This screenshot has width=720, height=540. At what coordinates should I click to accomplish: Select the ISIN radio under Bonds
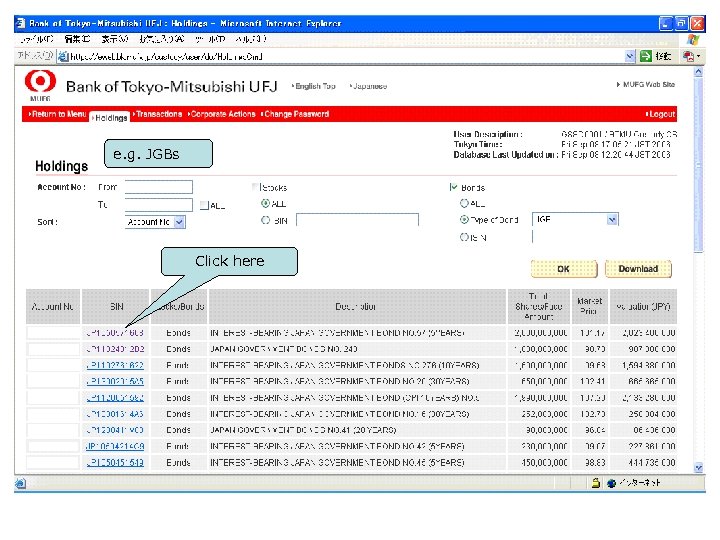pos(464,237)
